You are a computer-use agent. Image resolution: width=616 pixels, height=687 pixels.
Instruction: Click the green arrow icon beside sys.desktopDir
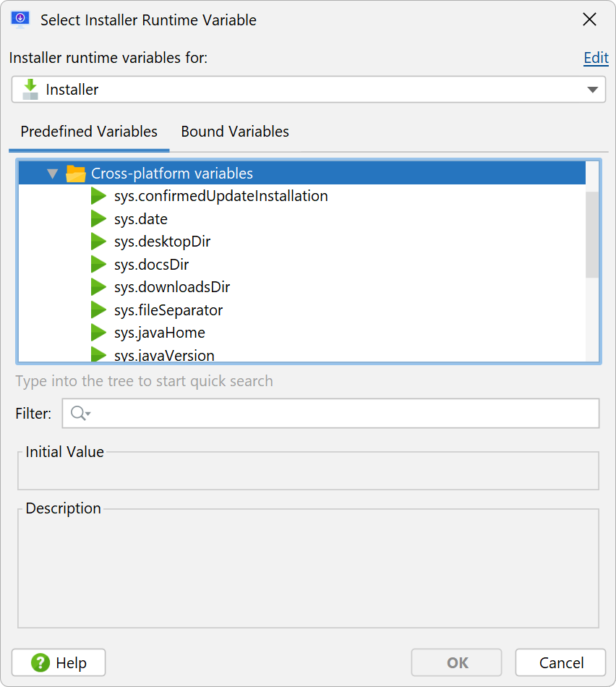pyautogui.click(x=98, y=242)
